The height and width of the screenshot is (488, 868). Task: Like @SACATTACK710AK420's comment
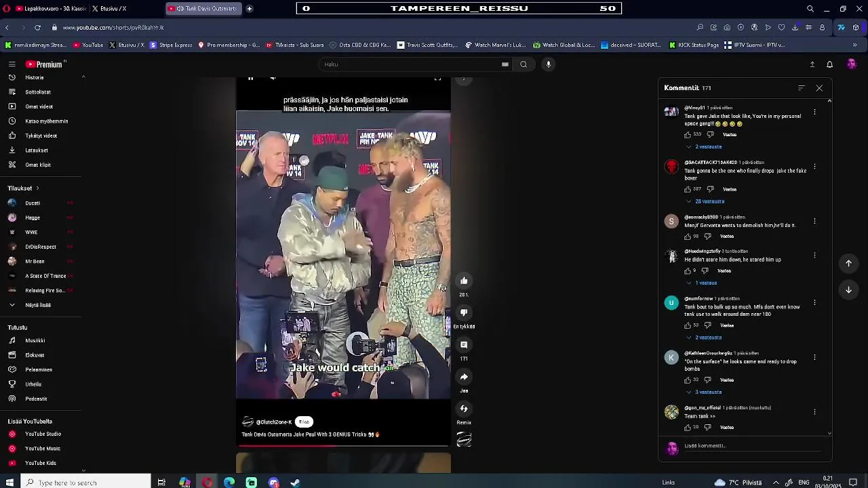688,189
